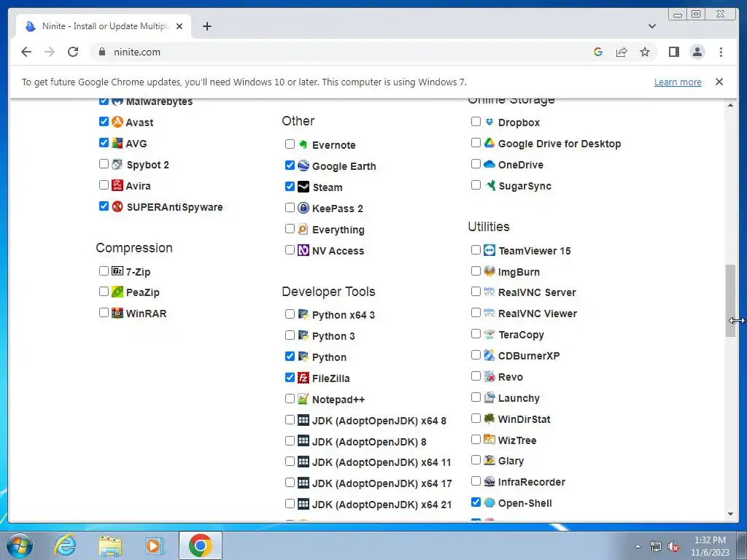Click the SUPERAntiSpyware icon
The image size is (747, 560).
click(117, 206)
